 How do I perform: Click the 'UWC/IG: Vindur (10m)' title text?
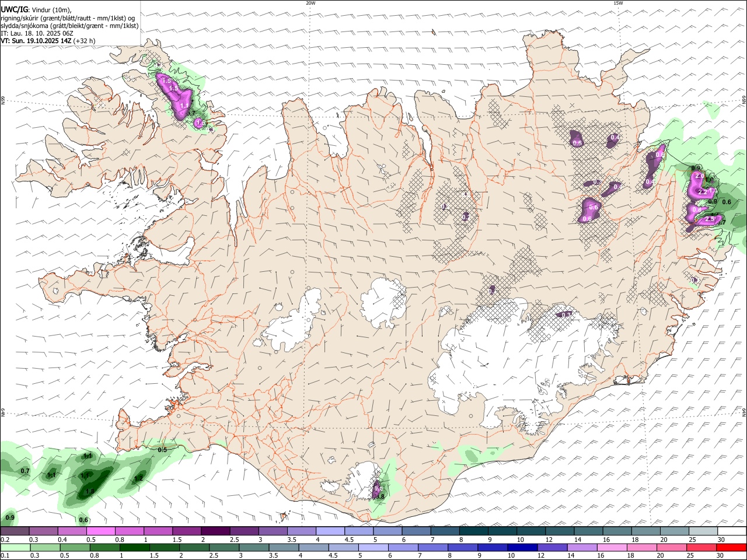(x=36, y=10)
